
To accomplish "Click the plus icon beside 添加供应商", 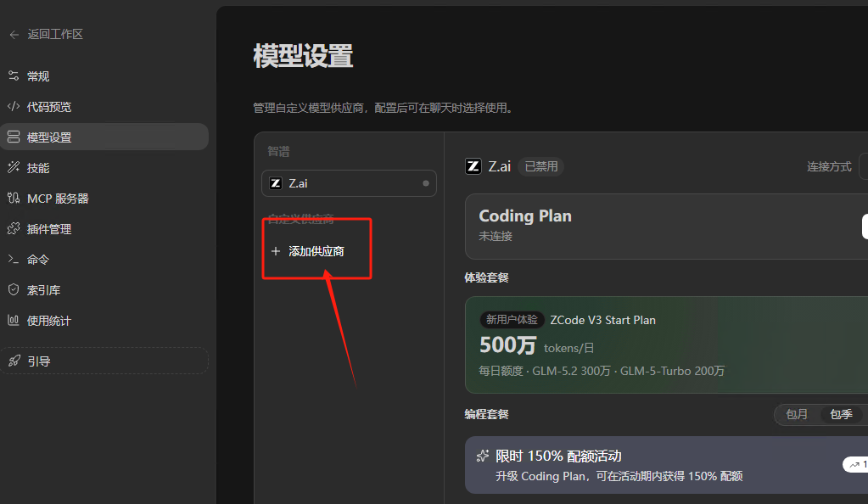I will click(276, 251).
